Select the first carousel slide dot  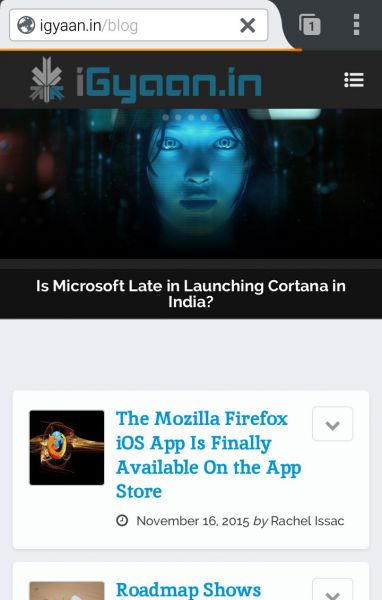tap(166, 117)
